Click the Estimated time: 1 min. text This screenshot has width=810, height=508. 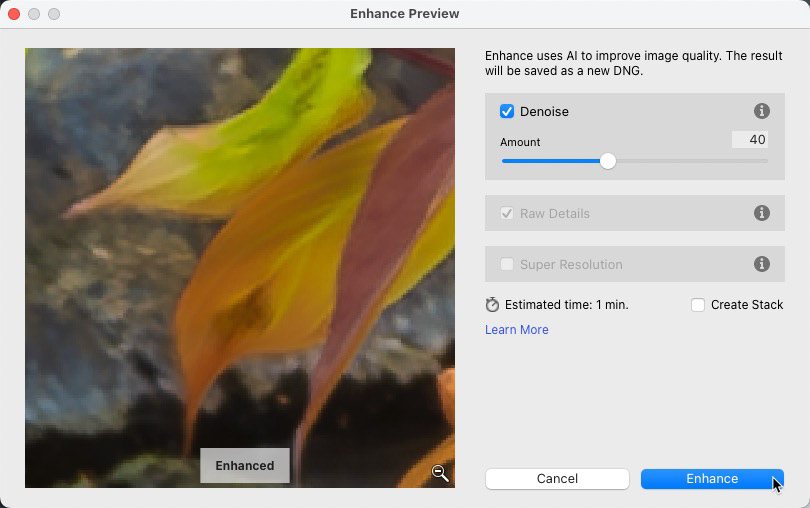[567, 305]
